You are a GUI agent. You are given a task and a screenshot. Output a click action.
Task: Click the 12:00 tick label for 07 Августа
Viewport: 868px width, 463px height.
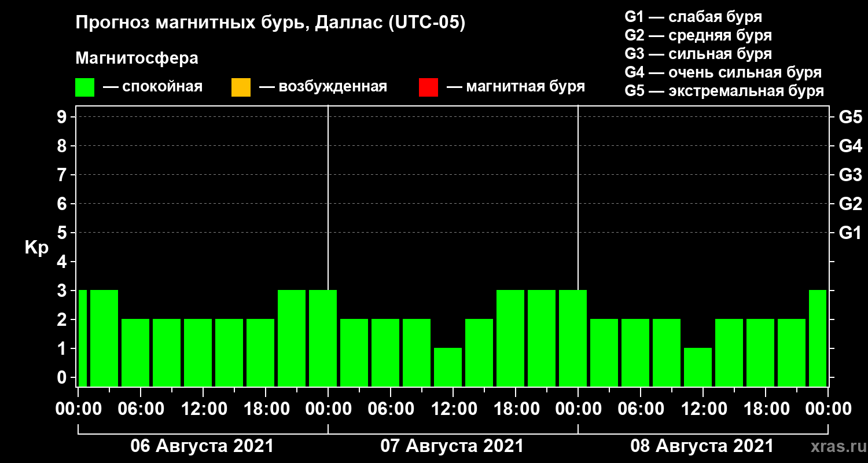pyautogui.click(x=453, y=409)
